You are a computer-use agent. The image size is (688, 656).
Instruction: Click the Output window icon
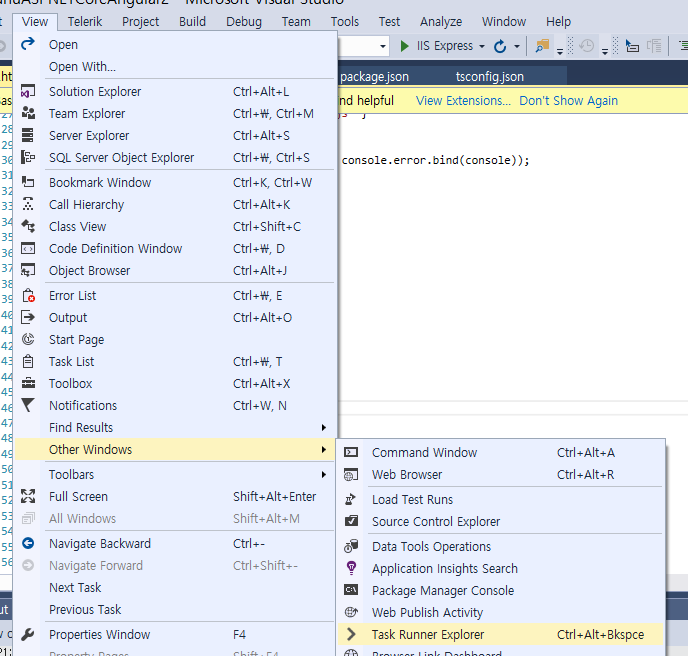click(28, 317)
